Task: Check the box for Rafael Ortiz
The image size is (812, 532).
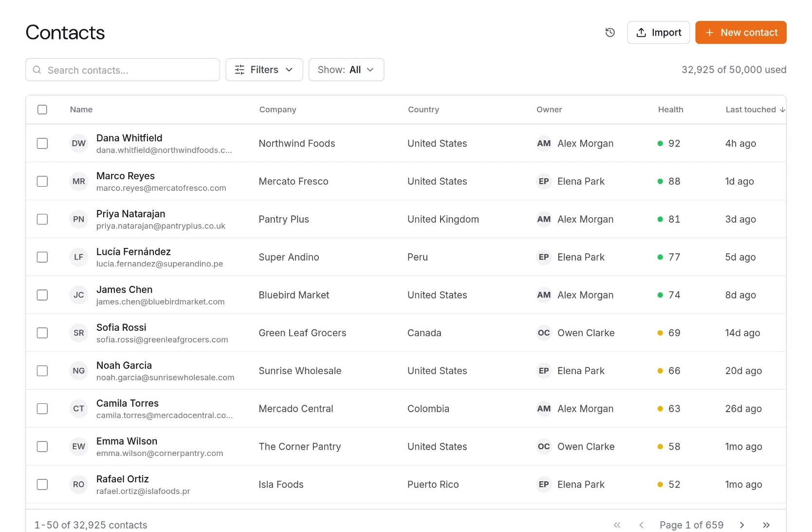Action: (x=42, y=485)
